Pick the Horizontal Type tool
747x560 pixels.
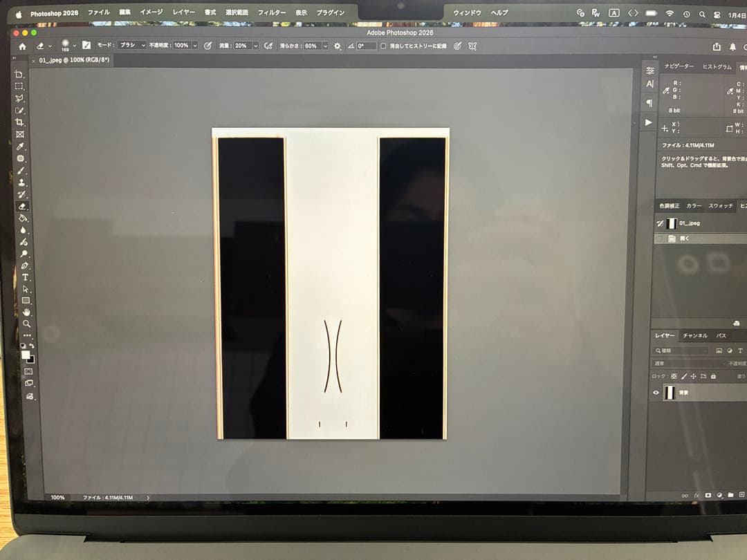[26, 277]
